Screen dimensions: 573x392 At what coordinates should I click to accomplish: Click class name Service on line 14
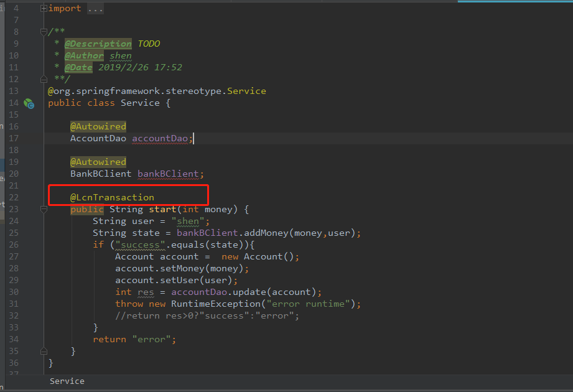click(141, 103)
